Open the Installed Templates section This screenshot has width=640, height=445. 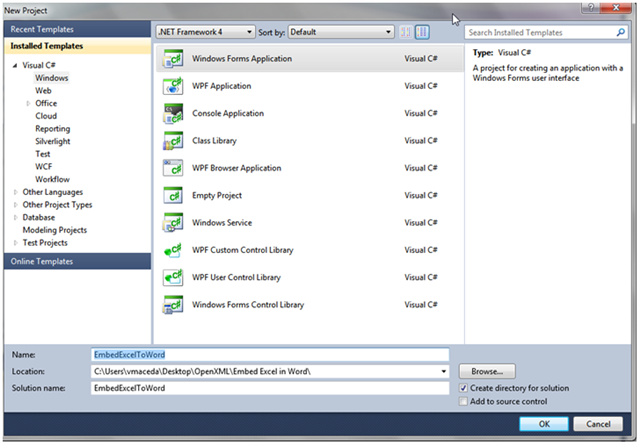[x=78, y=46]
